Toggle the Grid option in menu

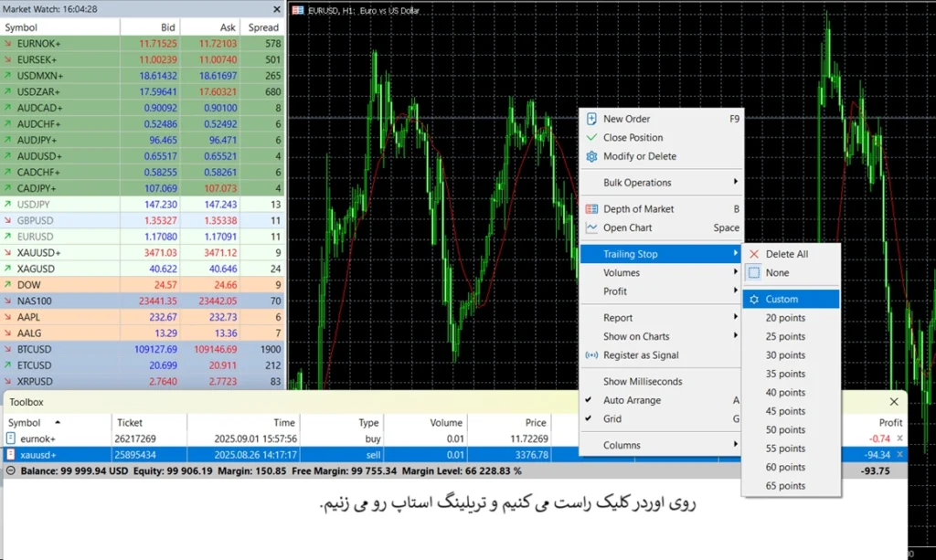point(612,419)
